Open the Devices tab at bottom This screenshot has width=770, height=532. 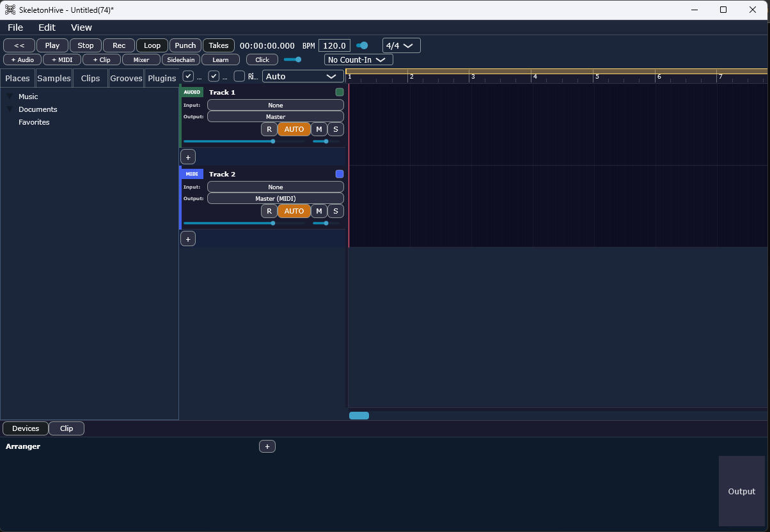[x=26, y=428]
